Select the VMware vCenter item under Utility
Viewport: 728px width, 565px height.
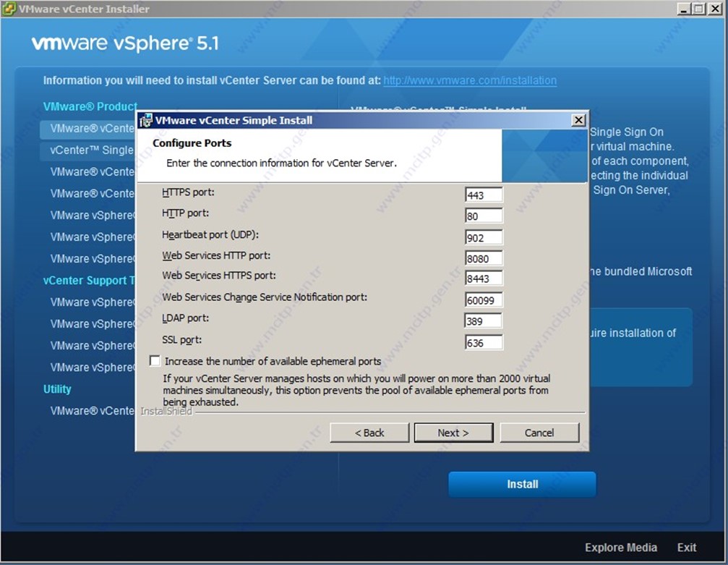tap(92, 411)
